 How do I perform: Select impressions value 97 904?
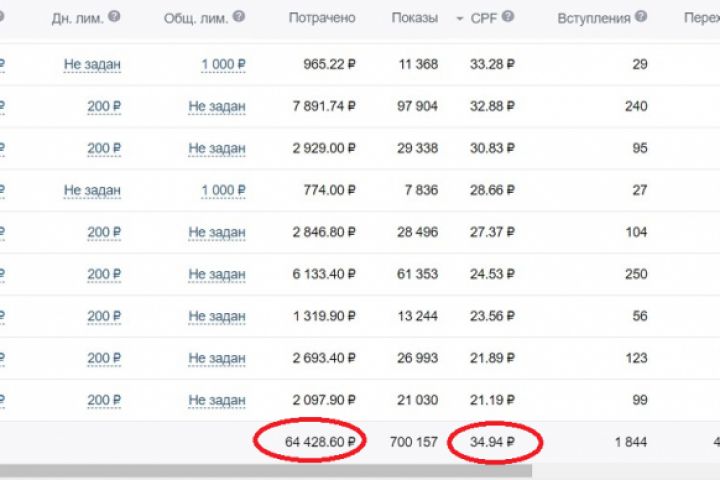417,106
